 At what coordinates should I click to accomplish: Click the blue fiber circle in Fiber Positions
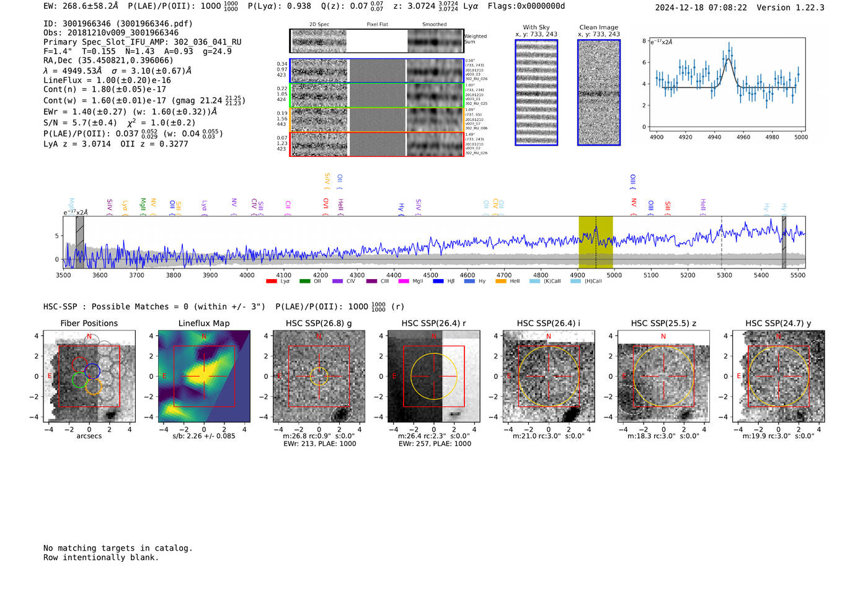[x=92, y=371]
